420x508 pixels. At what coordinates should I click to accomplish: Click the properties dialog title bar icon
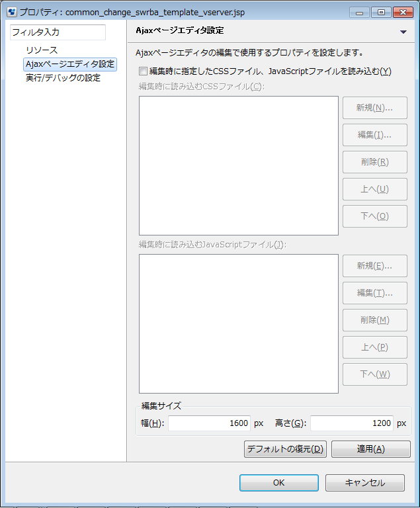point(12,13)
